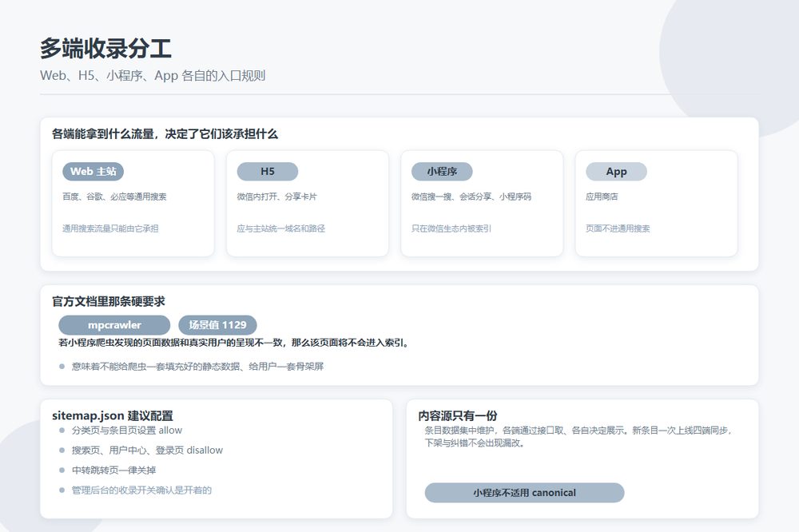Select heading sitemap.json 建议配置
Screen dimensions: 799x532
113,416
